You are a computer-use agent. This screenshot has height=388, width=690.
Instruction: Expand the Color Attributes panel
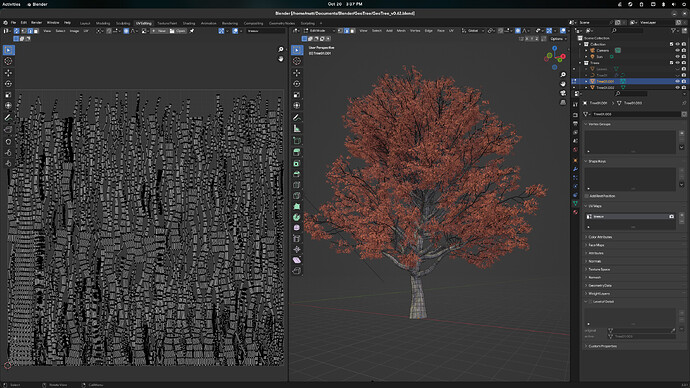(x=600, y=237)
